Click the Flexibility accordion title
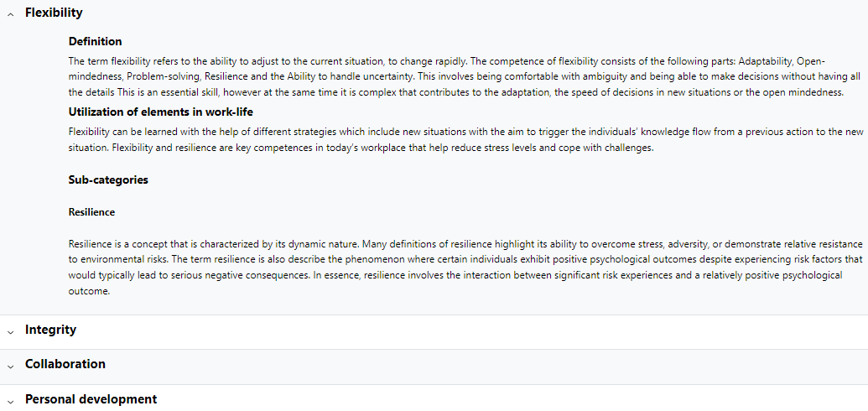Image resolution: width=868 pixels, height=411 pixels. (54, 13)
